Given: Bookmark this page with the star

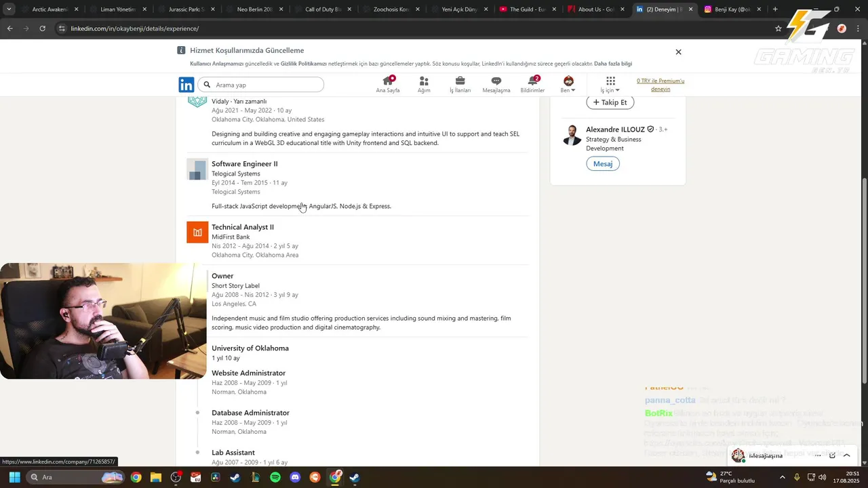Looking at the screenshot, I should point(778,28).
